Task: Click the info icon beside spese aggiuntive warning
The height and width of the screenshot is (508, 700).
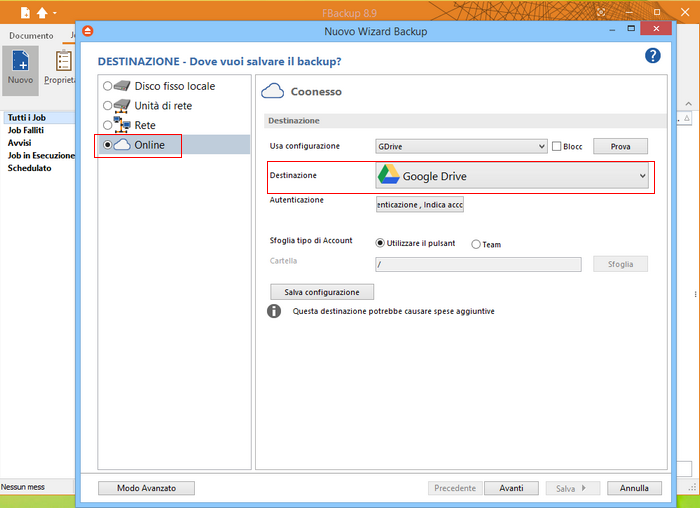Action: click(274, 311)
